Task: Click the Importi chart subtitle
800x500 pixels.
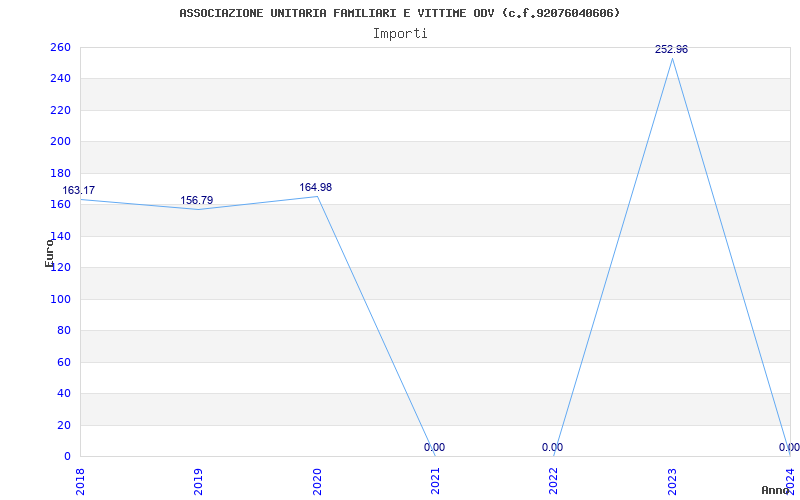Action: click(x=400, y=34)
